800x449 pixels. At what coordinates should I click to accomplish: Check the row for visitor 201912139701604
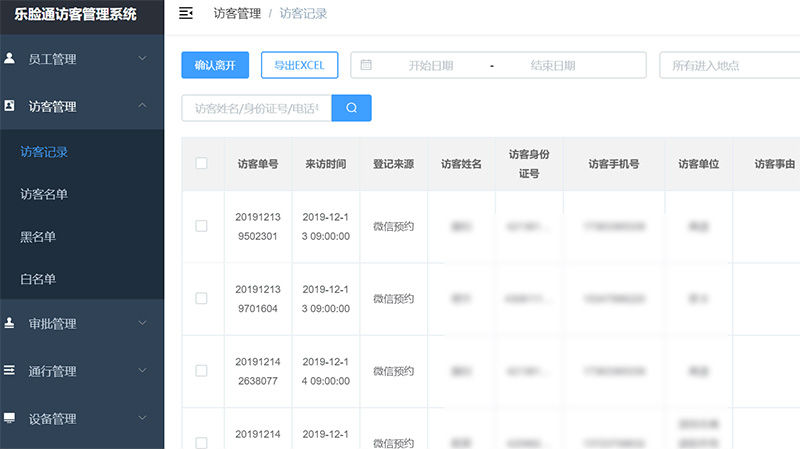201,298
